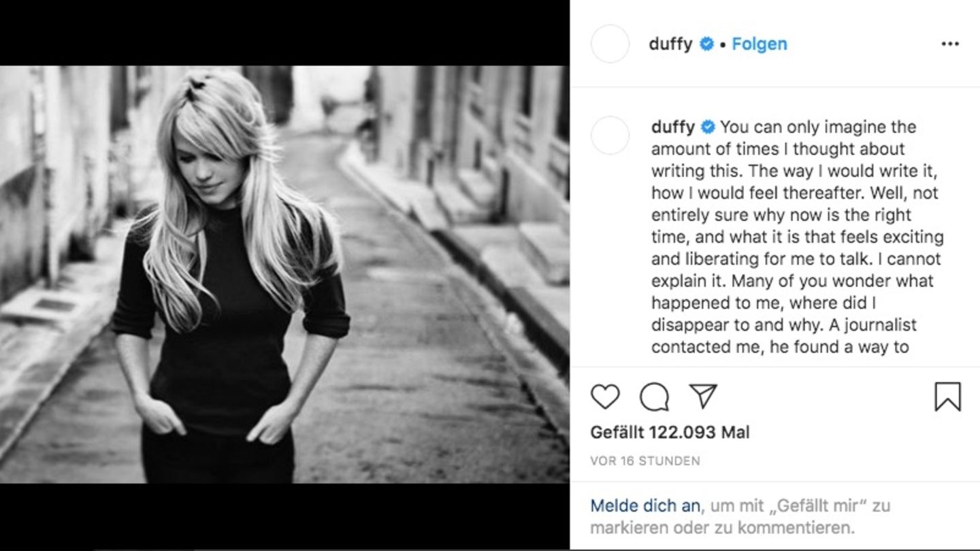Like the post with the heart icon
The image size is (980, 551).
[x=605, y=397]
